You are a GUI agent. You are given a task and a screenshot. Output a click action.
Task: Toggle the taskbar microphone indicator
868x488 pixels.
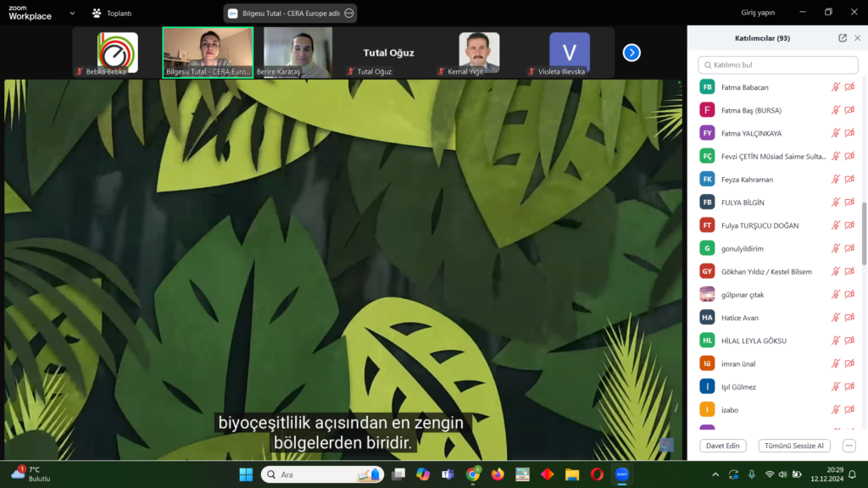752,474
